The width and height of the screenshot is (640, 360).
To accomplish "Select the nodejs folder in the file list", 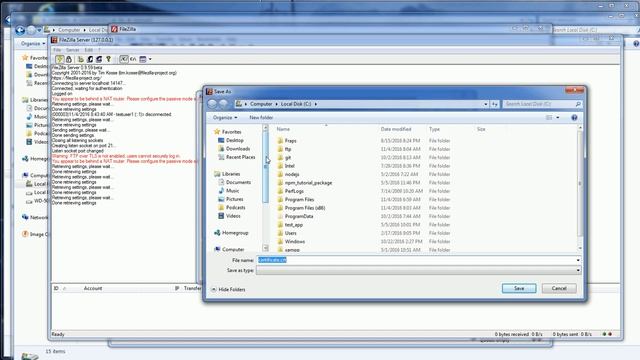I will tap(292, 174).
